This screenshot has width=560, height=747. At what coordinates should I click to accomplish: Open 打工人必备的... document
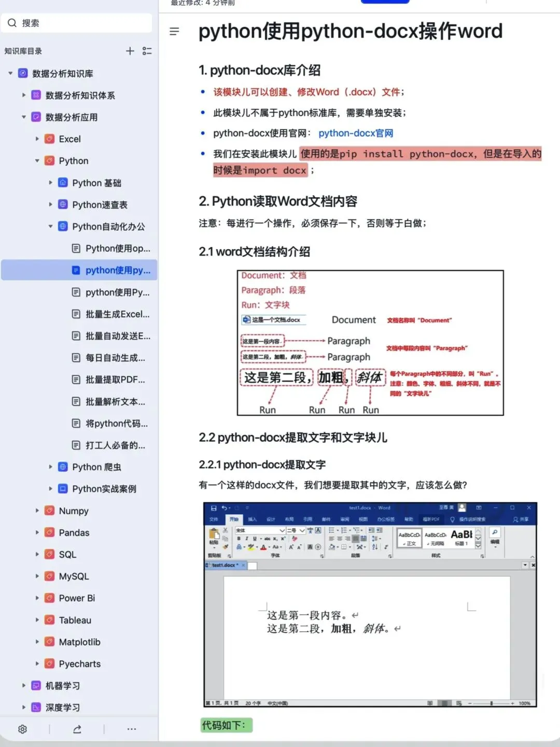pos(109,445)
